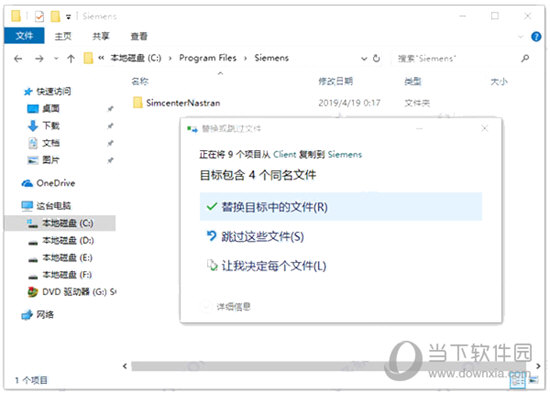Image resolution: width=550 pixels, height=393 pixels.
Task: Open quick access toolbar customize dropdown
Action: (68, 17)
